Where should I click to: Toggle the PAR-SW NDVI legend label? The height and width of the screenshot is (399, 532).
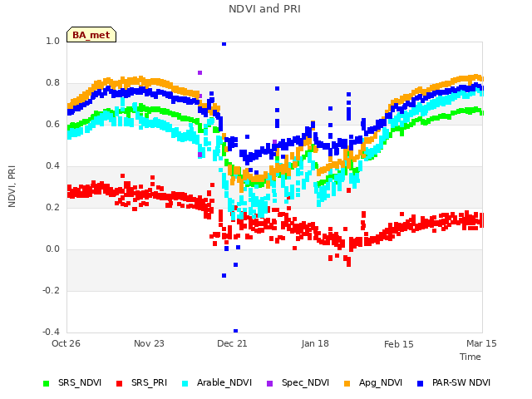461,382
